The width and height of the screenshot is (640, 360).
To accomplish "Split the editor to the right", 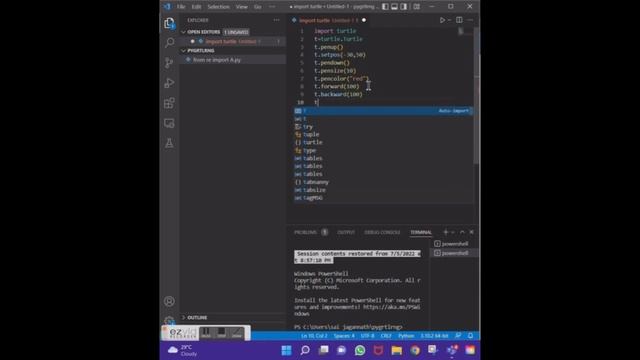I will coord(459,20).
